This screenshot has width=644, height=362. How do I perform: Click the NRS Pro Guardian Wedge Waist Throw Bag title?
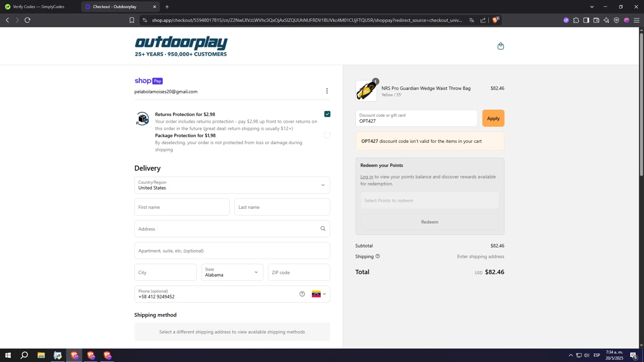426,88
